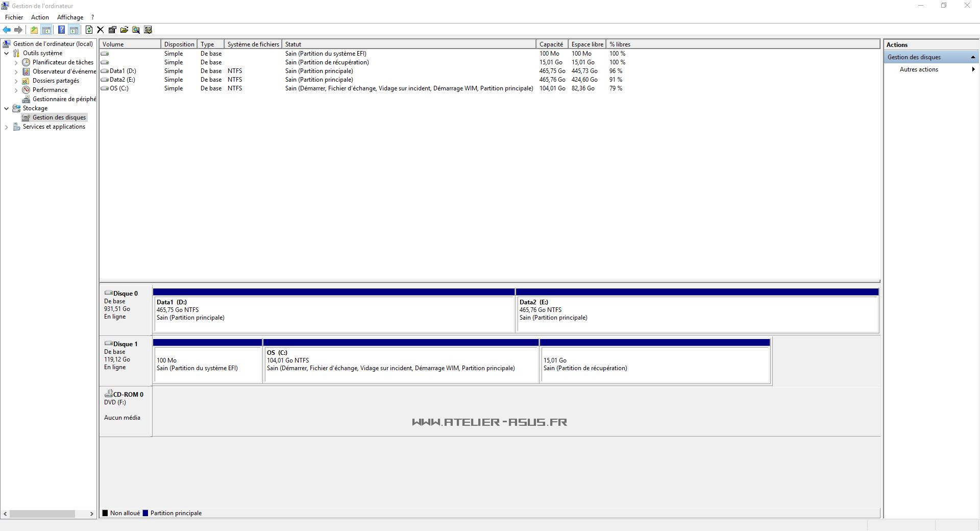Click the Disque 1 drive icon
980x531 pixels.
[x=108, y=344]
